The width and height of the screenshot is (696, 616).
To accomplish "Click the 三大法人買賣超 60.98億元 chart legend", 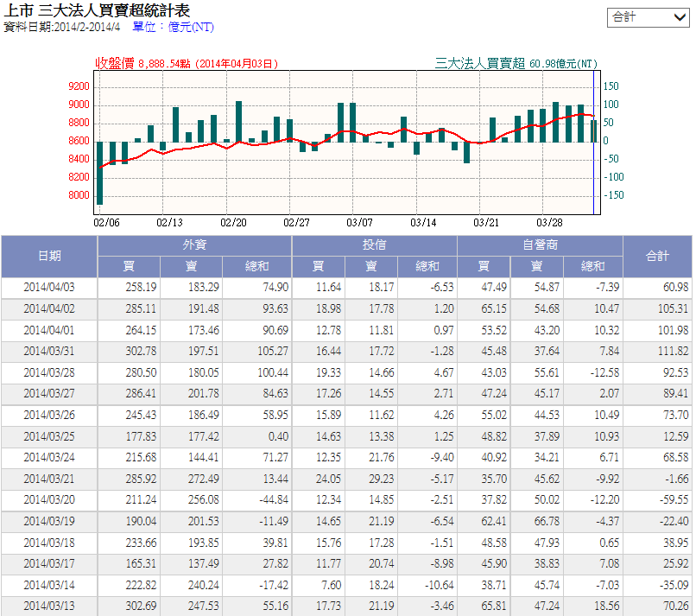I will pos(516,64).
